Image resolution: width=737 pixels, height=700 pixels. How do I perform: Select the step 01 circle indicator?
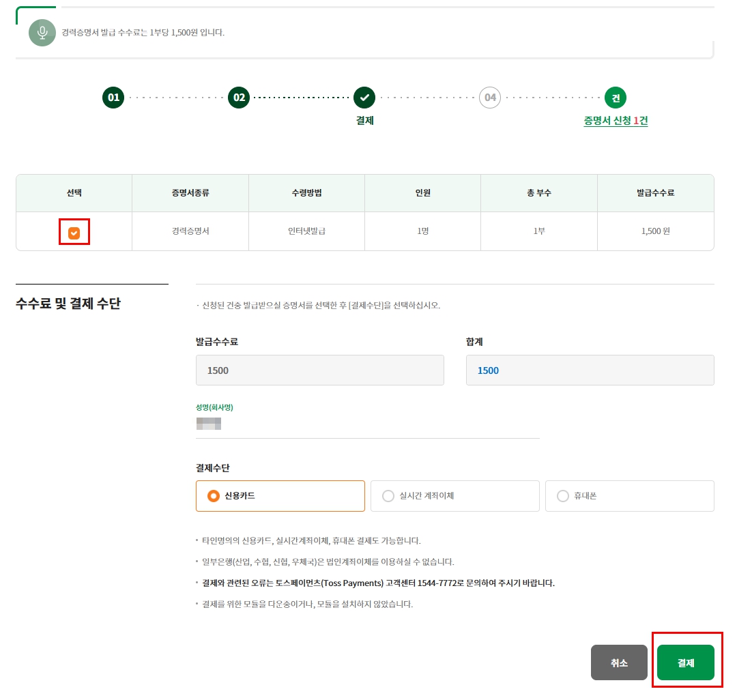(113, 97)
